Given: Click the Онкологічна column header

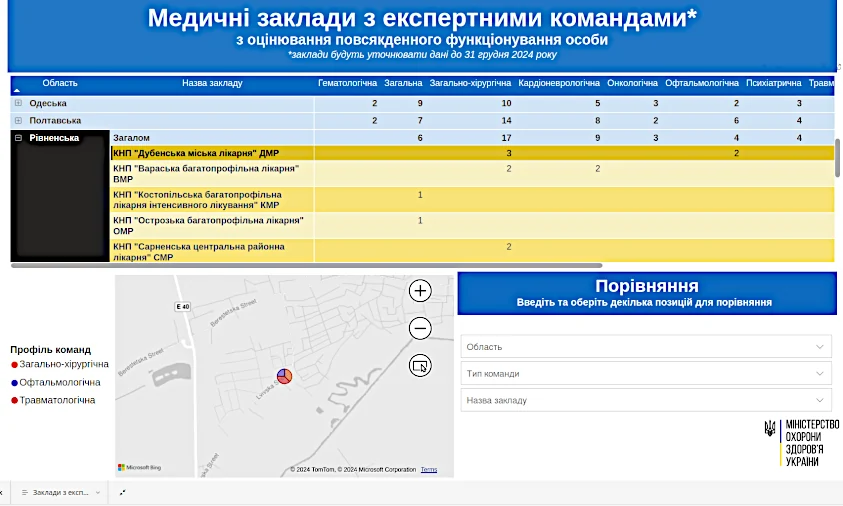Looking at the screenshot, I should pos(632,83).
